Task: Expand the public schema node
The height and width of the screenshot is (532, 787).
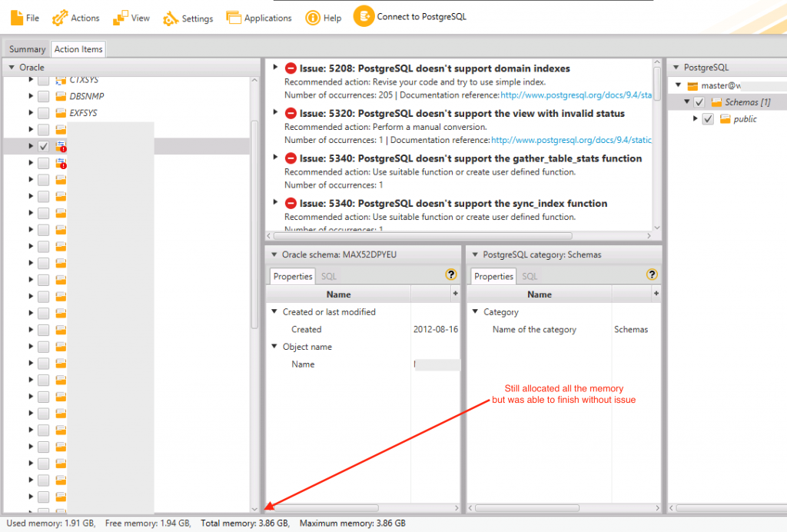Action: pos(695,119)
